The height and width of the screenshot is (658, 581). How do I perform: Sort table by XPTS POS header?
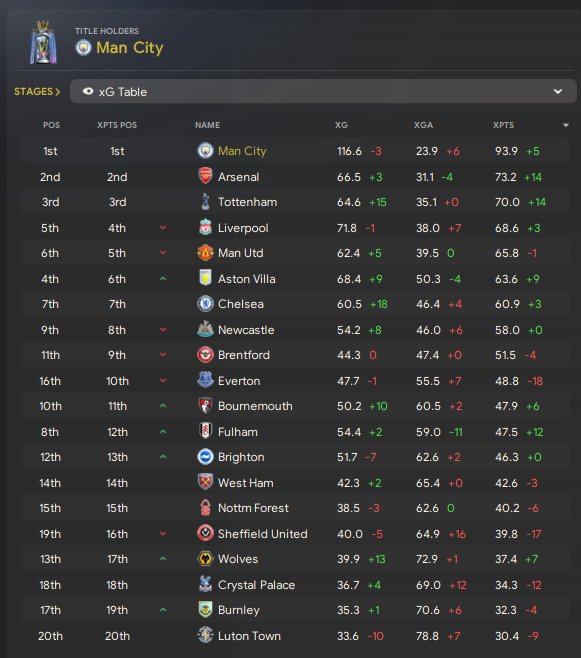click(x=117, y=125)
